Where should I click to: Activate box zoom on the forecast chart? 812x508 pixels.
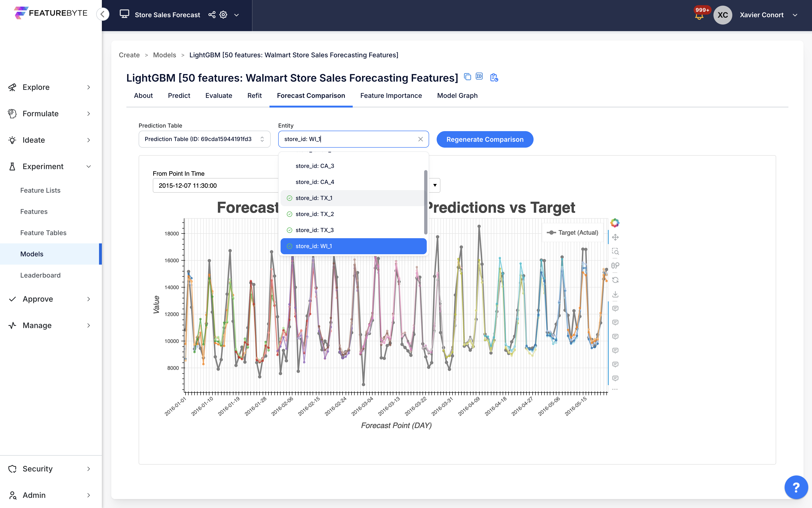[x=616, y=251]
